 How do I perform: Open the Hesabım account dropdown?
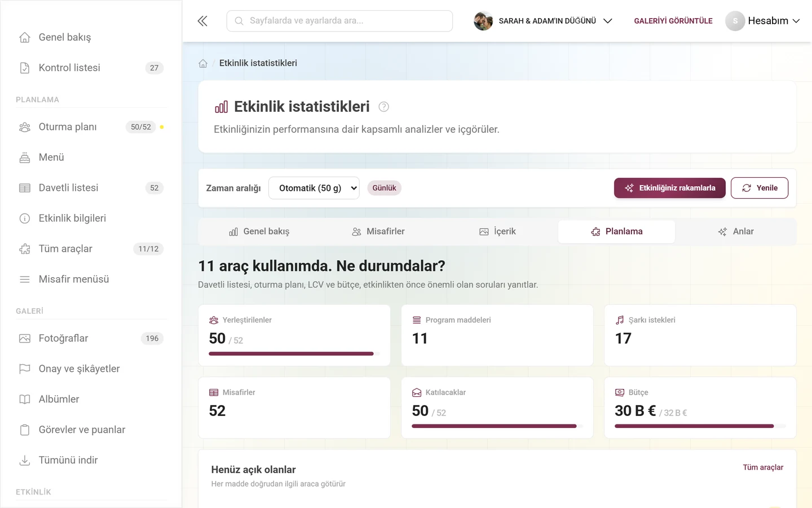[x=763, y=21]
